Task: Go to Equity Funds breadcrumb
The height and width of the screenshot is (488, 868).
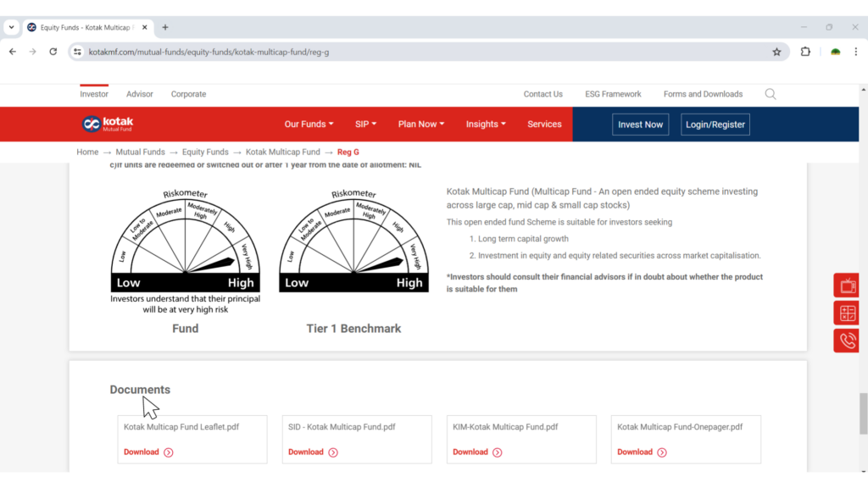Action: (x=205, y=152)
